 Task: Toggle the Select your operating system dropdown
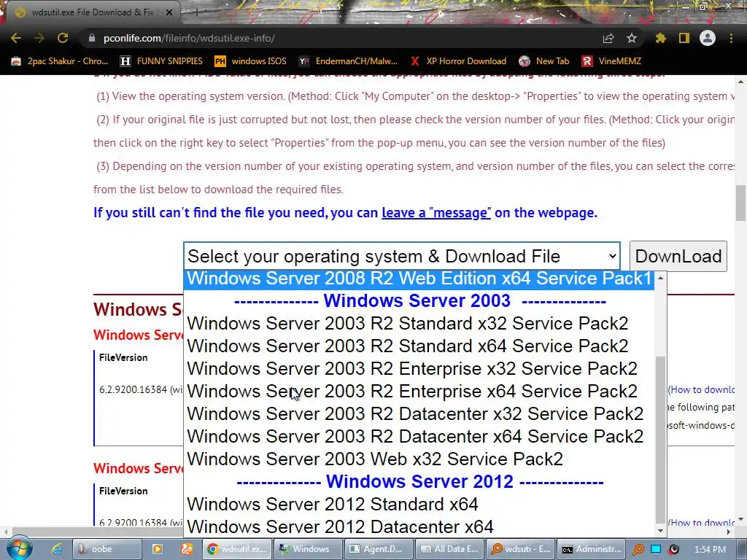[x=402, y=256]
